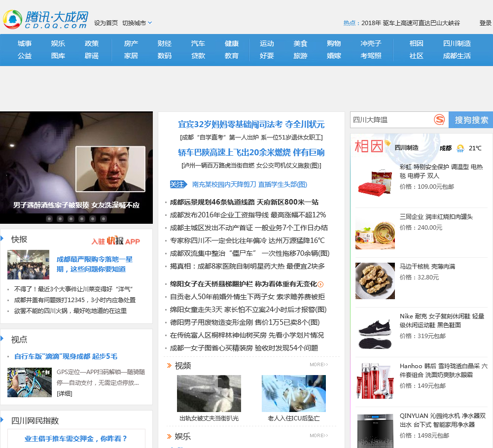The image size is (493, 448).
Task: Click the [详细] link in 视点
Action: (x=65, y=393)
